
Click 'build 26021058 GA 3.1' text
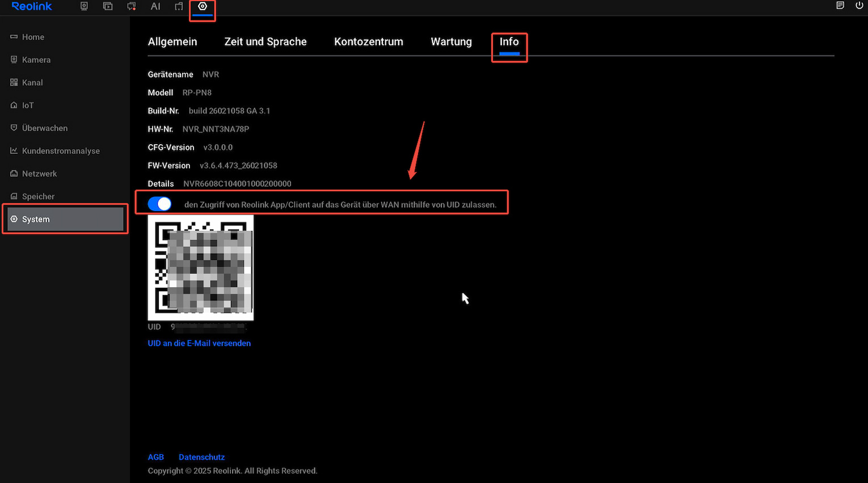[x=229, y=111]
